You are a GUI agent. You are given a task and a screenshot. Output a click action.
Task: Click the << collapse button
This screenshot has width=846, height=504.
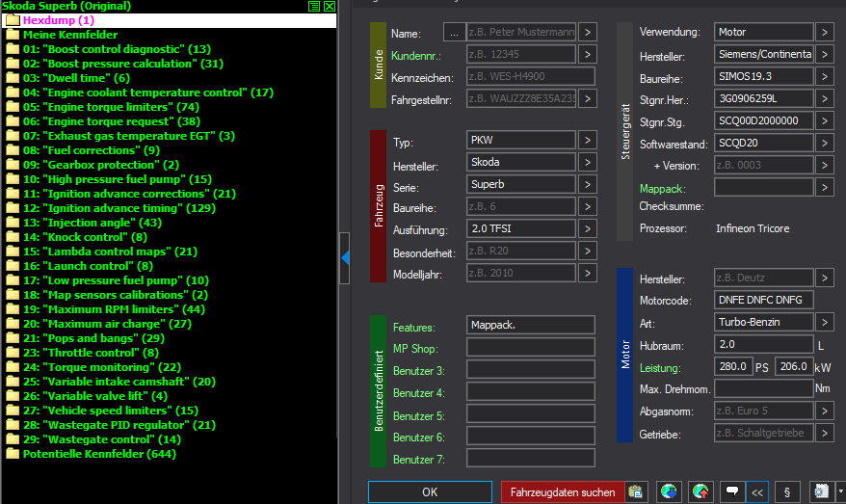coord(757,492)
